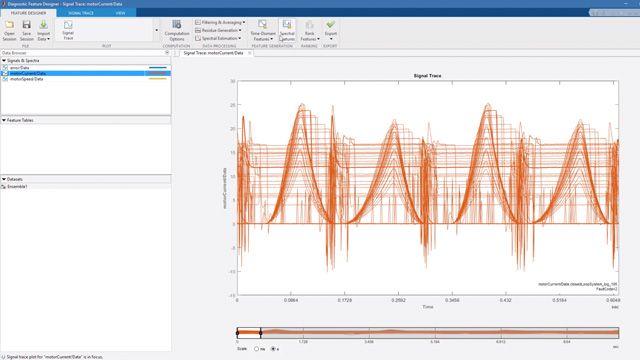
Task: Click the blue errorData color line
Action: click(158, 68)
